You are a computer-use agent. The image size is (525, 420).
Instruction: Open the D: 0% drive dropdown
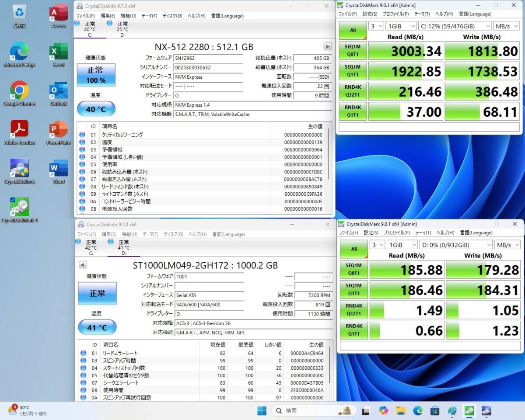pyautogui.click(x=456, y=245)
